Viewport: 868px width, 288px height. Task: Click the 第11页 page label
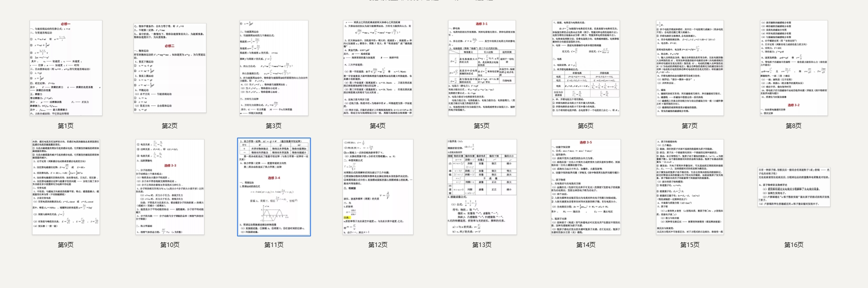coord(273,245)
